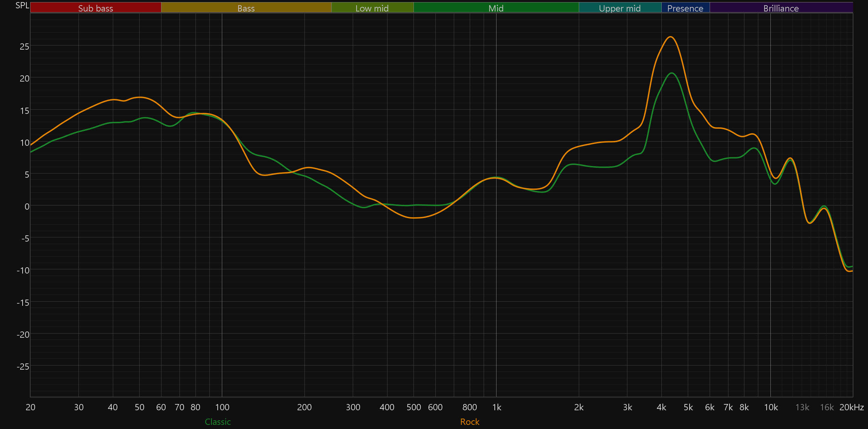This screenshot has height=429, width=868.
Task: Click the 20 Hz axis start label
Action: 31,407
